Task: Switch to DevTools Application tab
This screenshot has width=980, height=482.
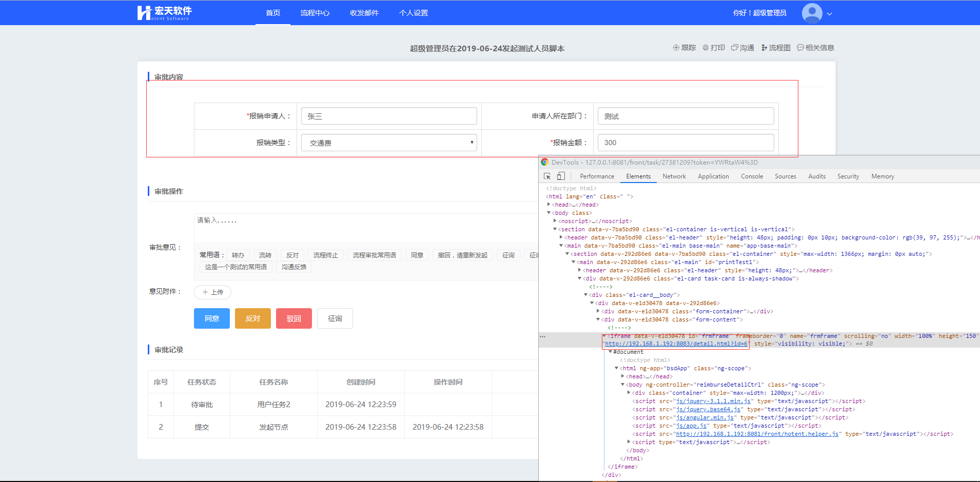Action: coord(713,176)
